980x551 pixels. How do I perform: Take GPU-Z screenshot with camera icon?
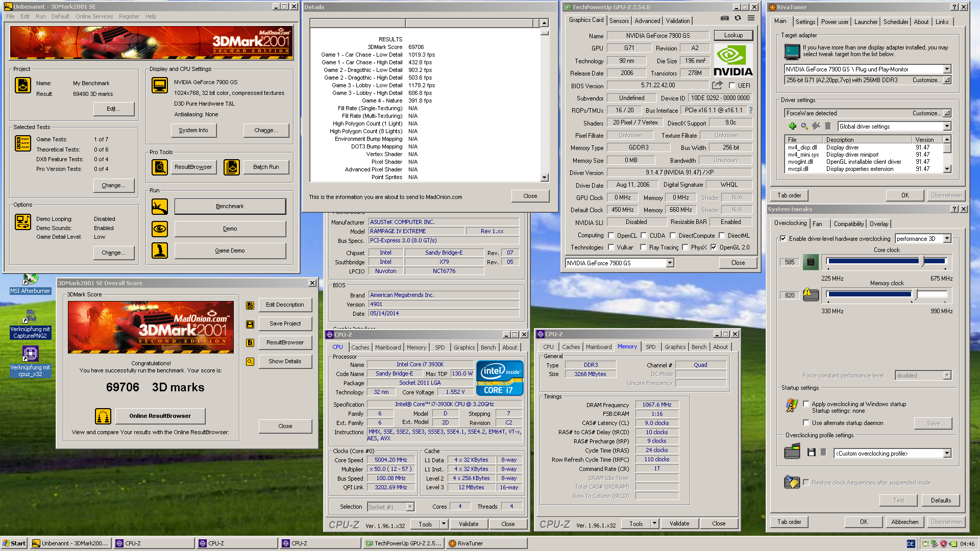(x=725, y=18)
